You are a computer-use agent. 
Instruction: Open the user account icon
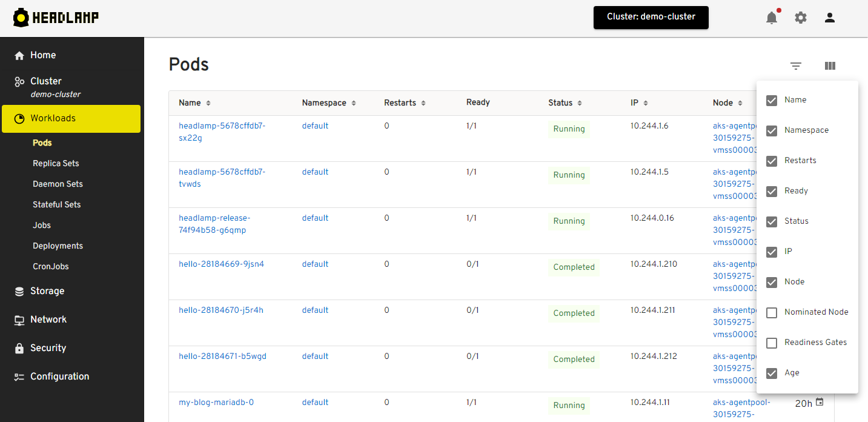[829, 18]
